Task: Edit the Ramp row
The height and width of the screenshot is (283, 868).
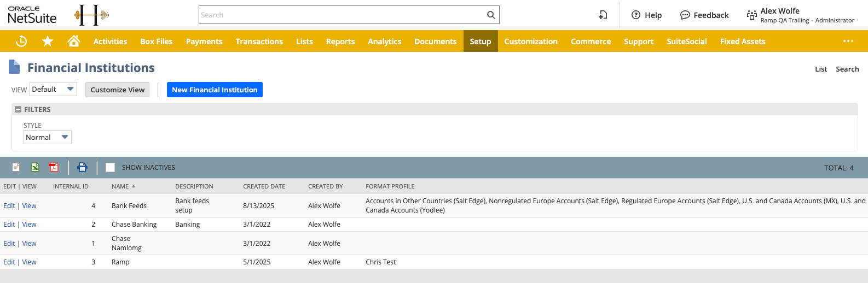Action: coord(9,262)
